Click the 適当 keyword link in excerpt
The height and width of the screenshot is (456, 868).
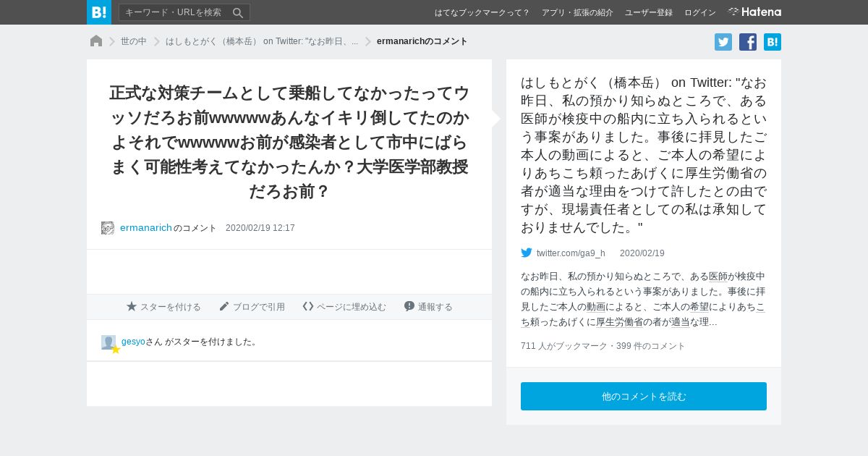click(681, 321)
